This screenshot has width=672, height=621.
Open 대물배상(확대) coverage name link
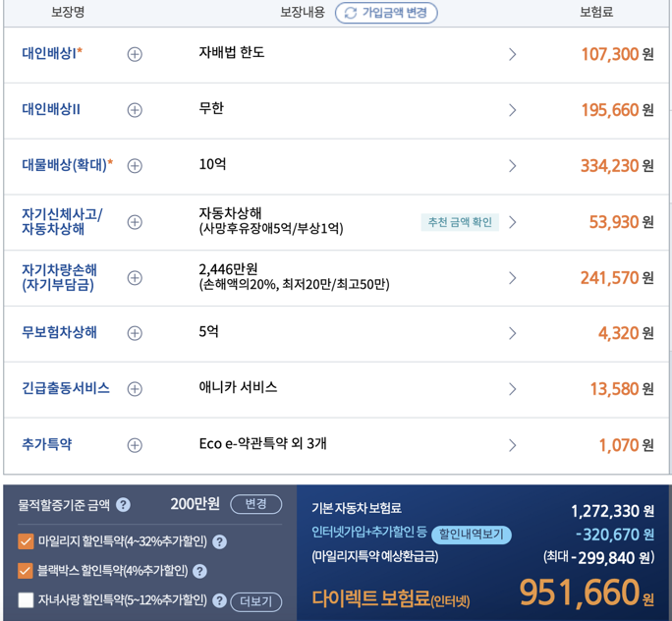click(x=67, y=164)
